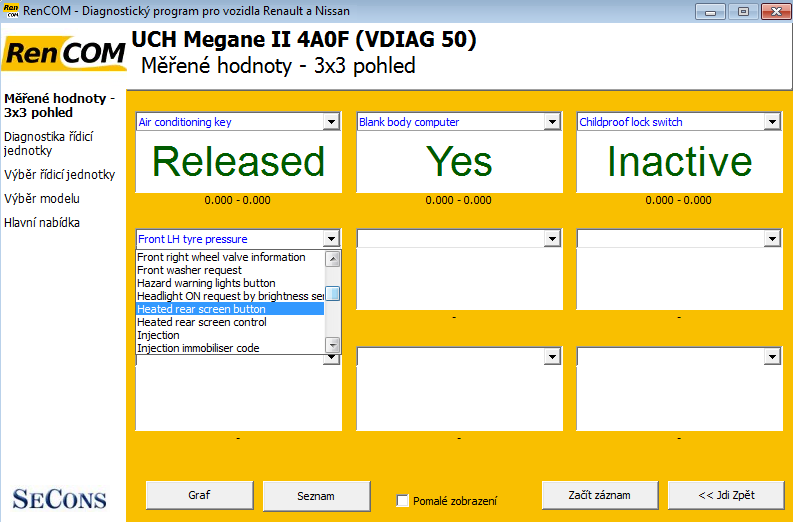Expand the Air conditioning key dropdown

tap(331, 122)
